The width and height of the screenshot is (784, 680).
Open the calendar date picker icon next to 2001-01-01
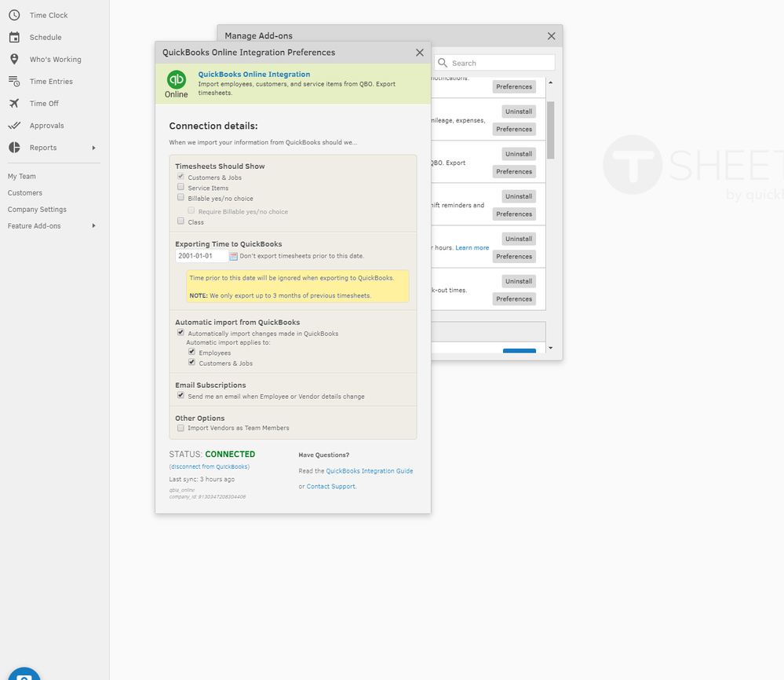click(234, 256)
